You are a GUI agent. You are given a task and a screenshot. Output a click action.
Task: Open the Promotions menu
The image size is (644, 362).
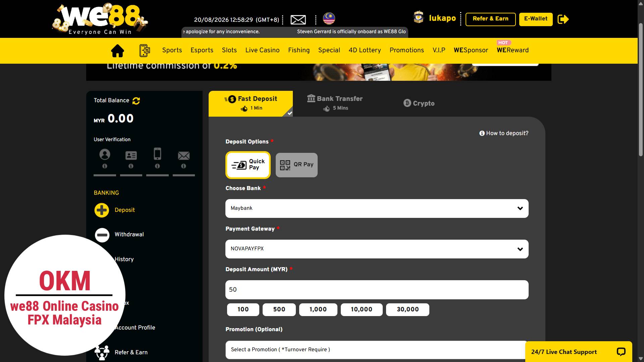tap(407, 50)
